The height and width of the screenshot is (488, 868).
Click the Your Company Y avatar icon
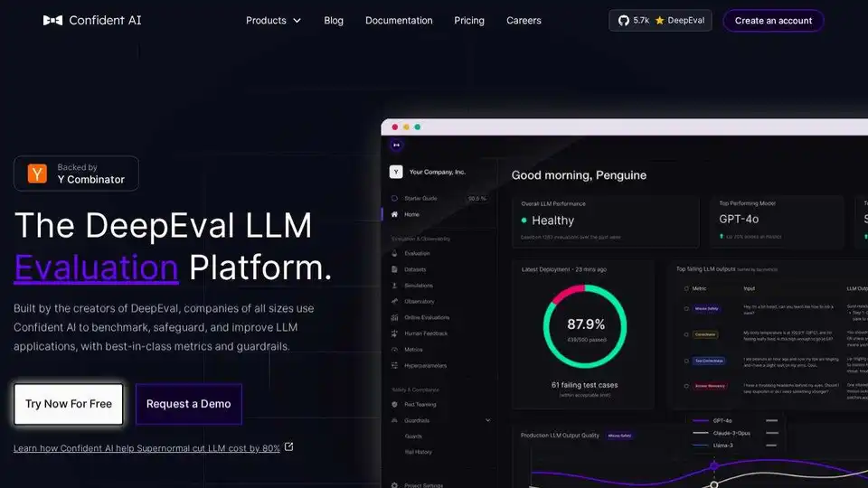coord(396,172)
